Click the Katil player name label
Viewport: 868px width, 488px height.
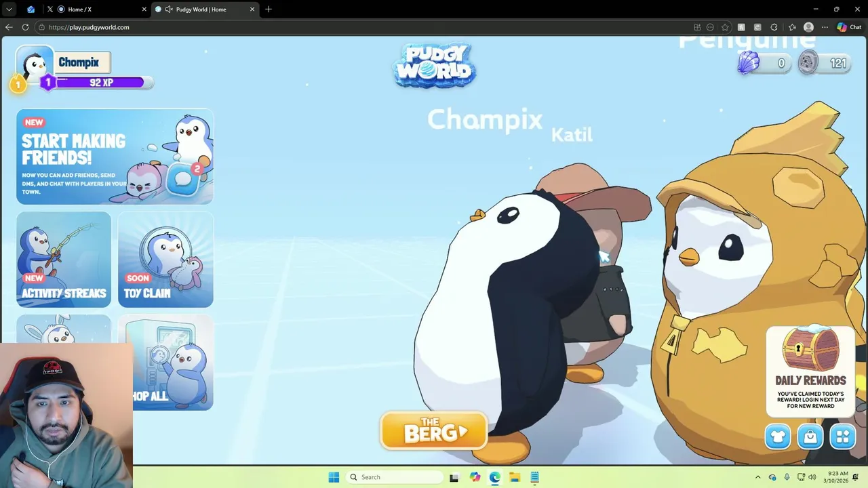pos(572,134)
